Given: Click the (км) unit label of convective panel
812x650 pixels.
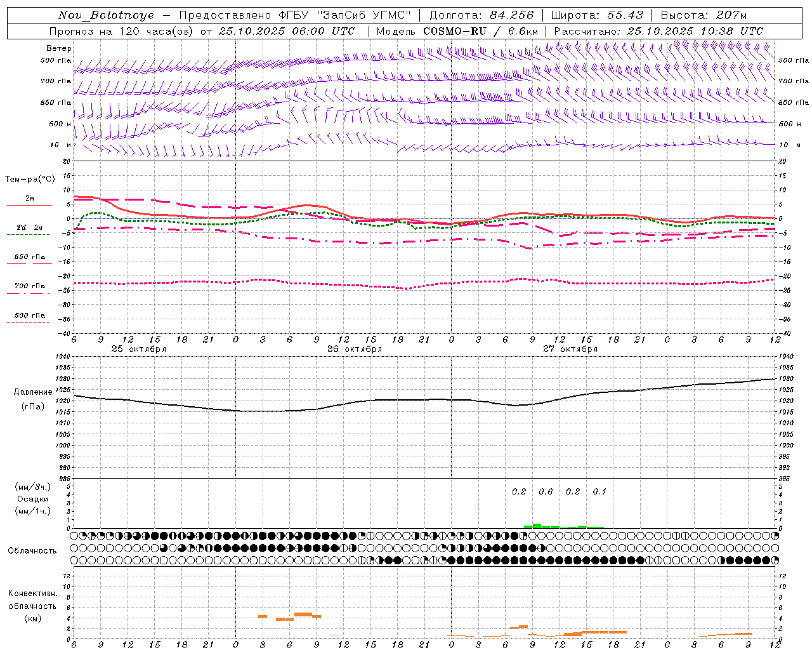Looking at the screenshot, I should [32, 618].
